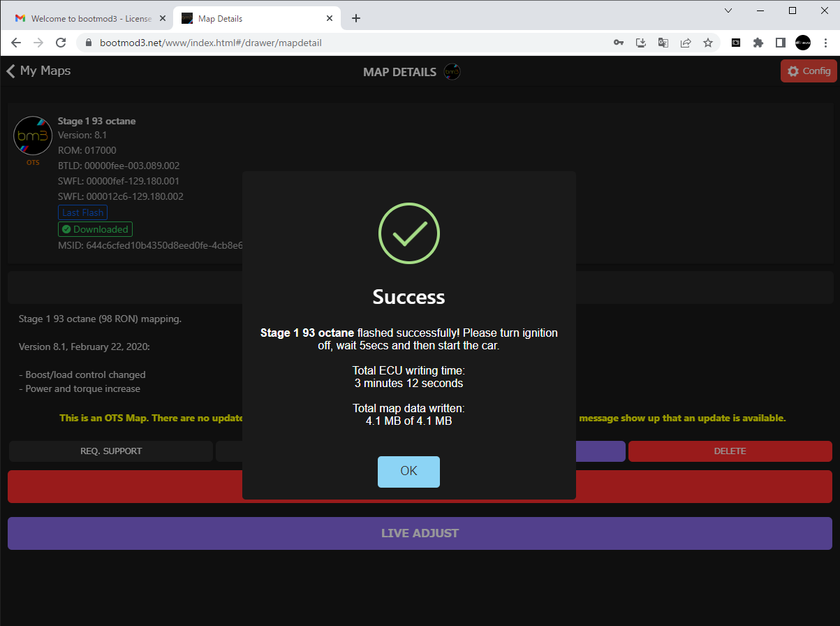
Task: Click the LIVE ADJUST button
Action: pyautogui.click(x=420, y=533)
